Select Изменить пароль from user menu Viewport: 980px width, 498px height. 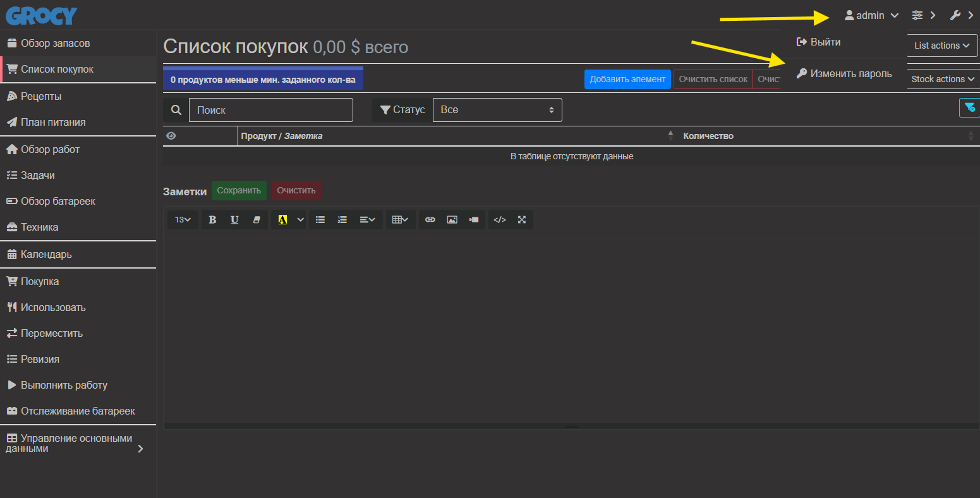coord(843,73)
